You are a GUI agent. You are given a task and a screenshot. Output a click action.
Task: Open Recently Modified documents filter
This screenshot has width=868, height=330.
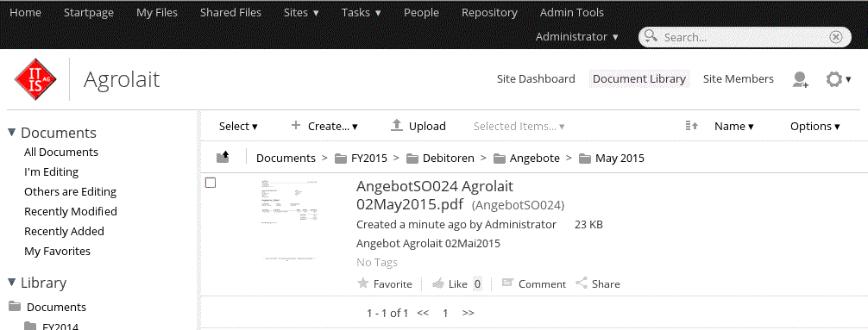tap(70, 211)
